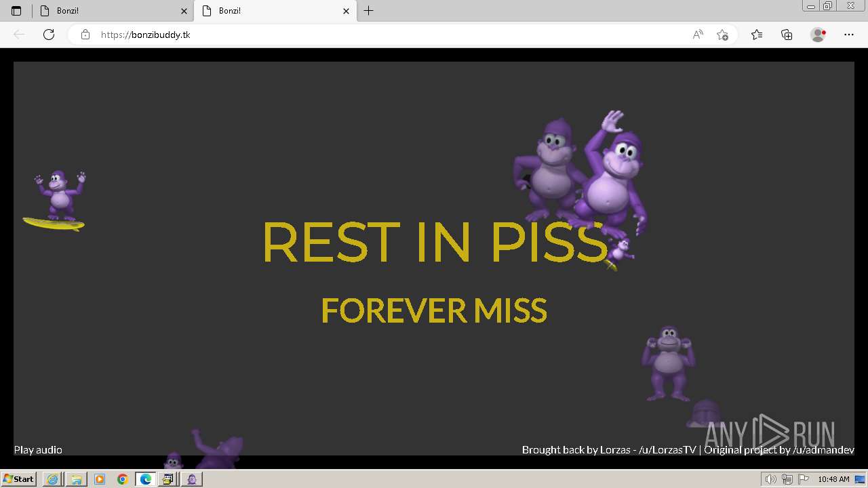Click the surfing Bonzi on banana board
This screenshot has width=868, height=488.
(x=56, y=201)
